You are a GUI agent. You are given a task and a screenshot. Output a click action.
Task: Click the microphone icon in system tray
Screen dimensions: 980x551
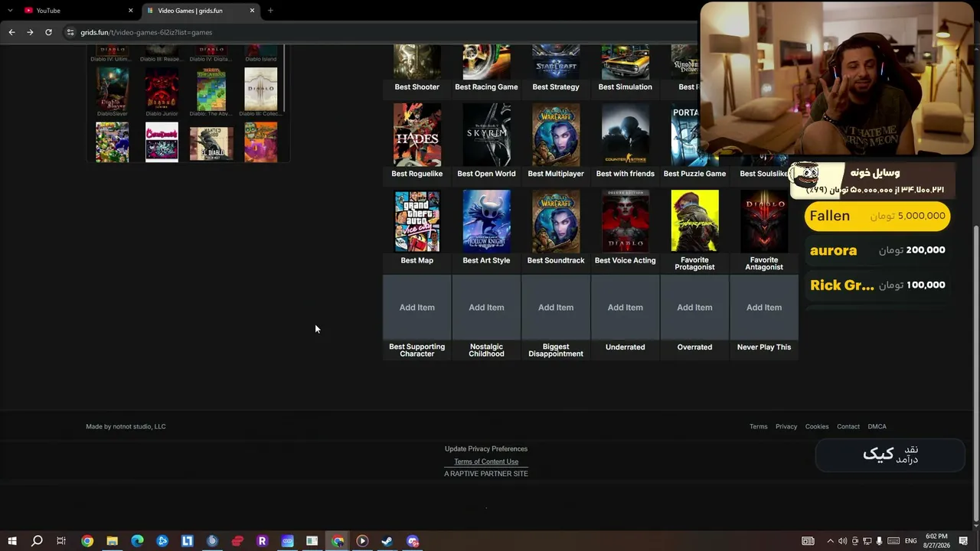pos(879,541)
